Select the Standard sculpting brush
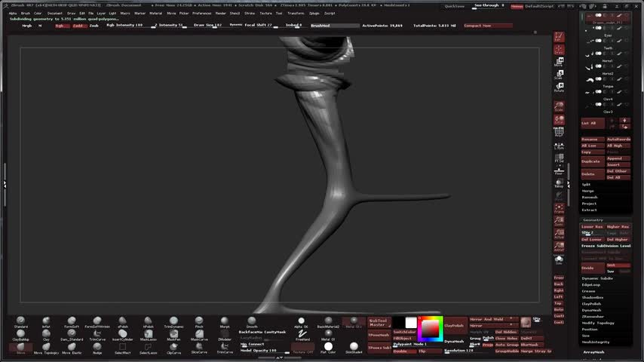Image resolution: width=644 pixels, height=362 pixels. (20, 322)
